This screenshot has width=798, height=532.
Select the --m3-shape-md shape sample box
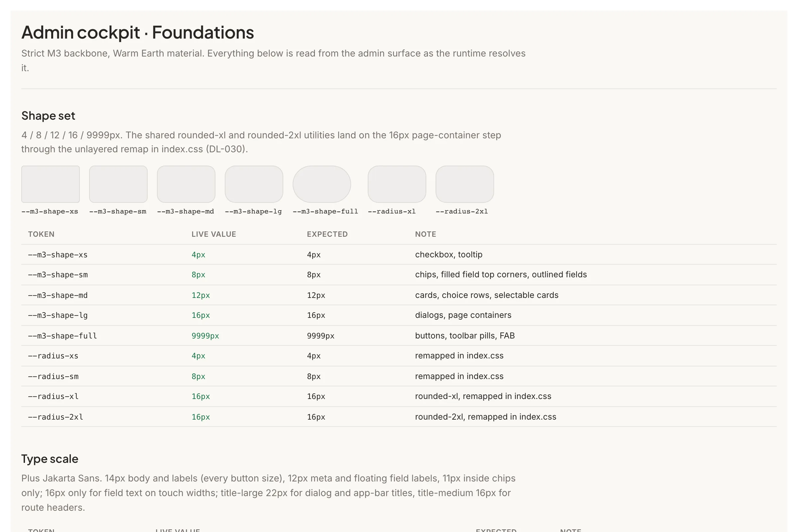tap(186, 184)
